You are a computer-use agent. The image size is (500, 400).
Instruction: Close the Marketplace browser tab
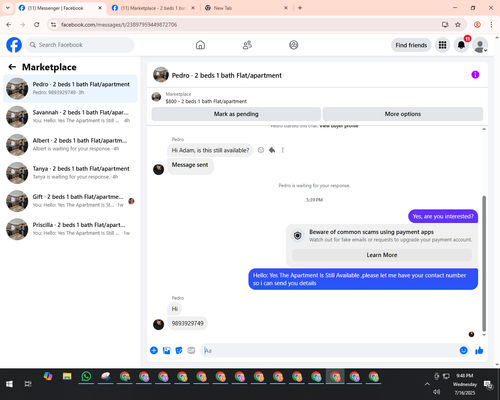(x=193, y=8)
